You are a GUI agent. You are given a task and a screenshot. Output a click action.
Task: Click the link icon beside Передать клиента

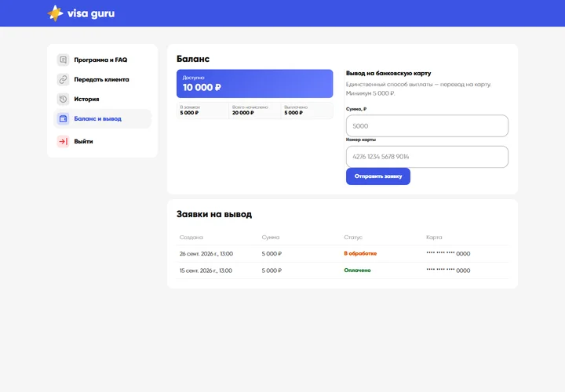coord(63,79)
